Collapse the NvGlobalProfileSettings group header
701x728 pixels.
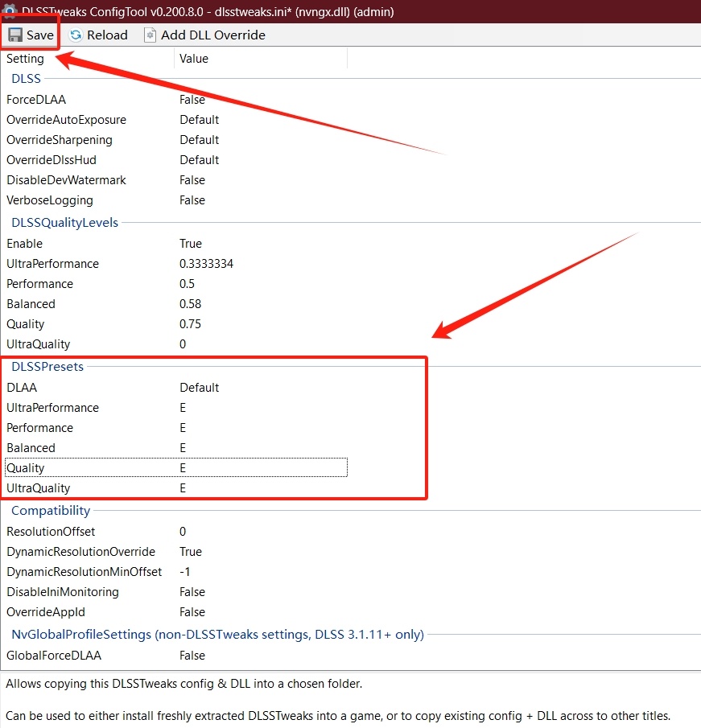coord(217,634)
